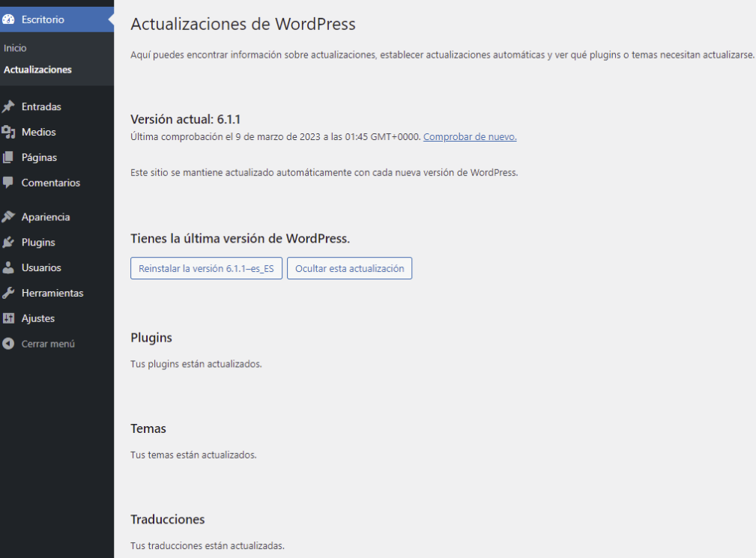Click the Plugins plug icon
This screenshot has width=756, height=558.
pyautogui.click(x=8, y=242)
